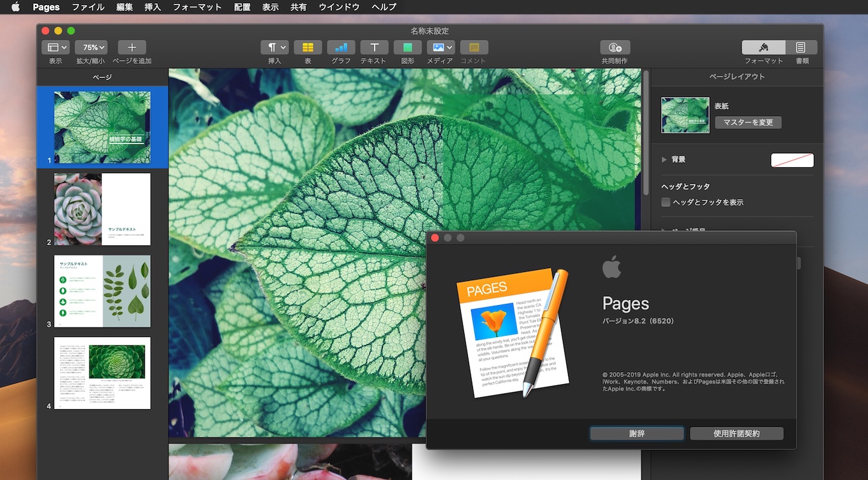The image size is (868, 480).
Task: Enable ヘッダとフッタを表示 checkbox
Action: [666, 202]
